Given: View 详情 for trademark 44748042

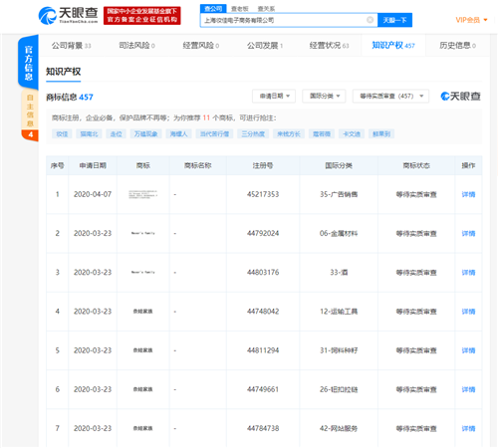Looking at the screenshot, I should (468, 312).
